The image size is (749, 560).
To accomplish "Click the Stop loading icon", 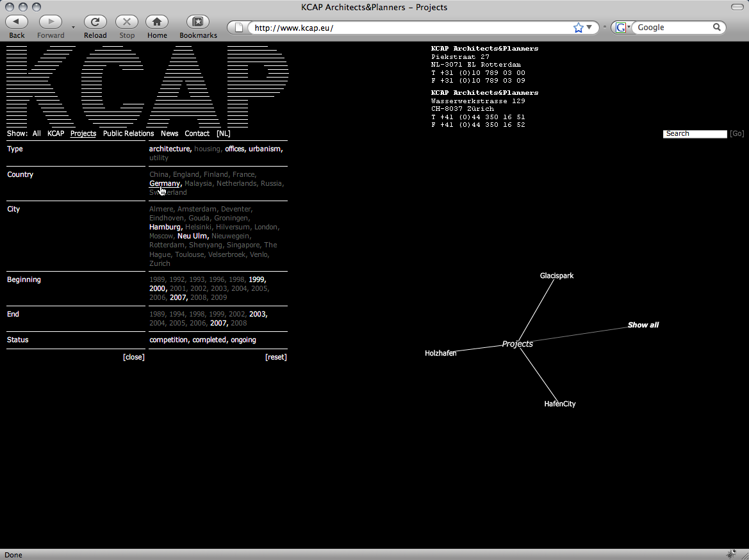I will (127, 22).
